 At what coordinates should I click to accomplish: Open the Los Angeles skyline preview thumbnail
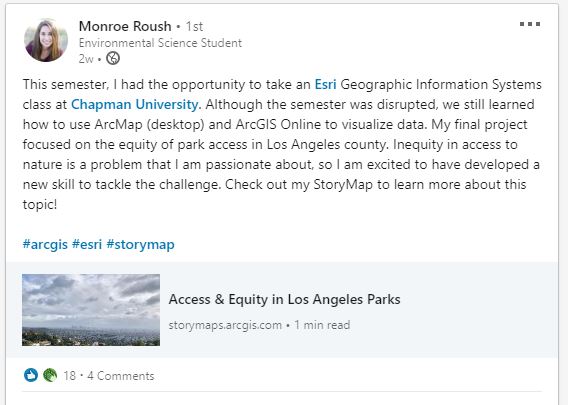click(91, 310)
